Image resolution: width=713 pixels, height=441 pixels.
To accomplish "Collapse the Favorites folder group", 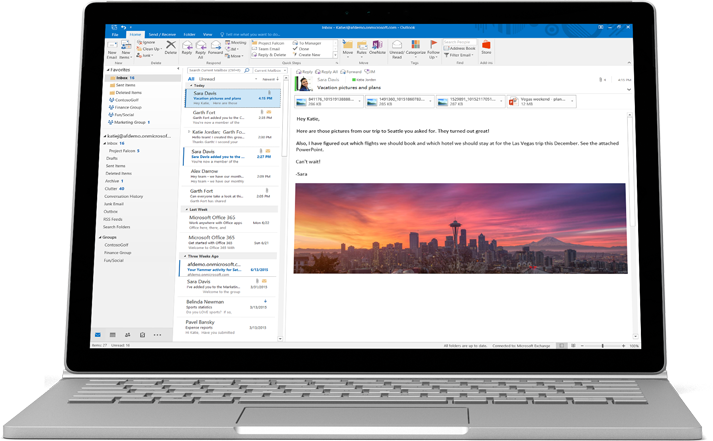I will pos(107,72).
